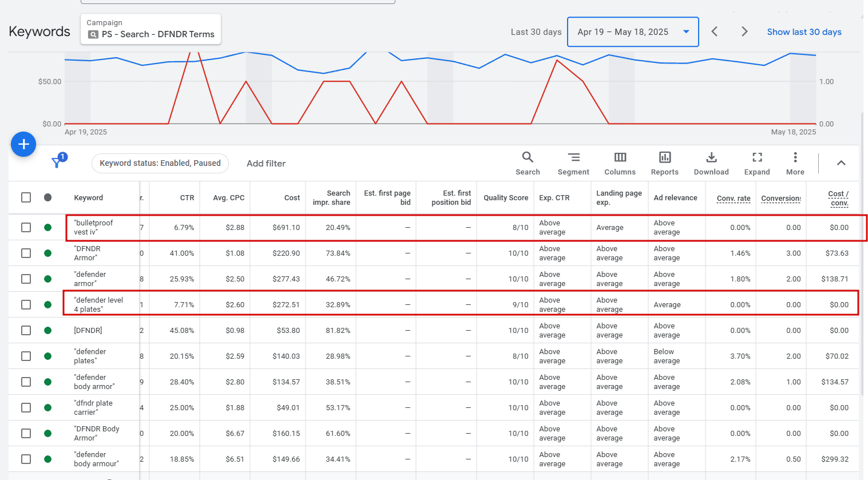Open the More three-dot menu
868x480 pixels.
click(795, 157)
